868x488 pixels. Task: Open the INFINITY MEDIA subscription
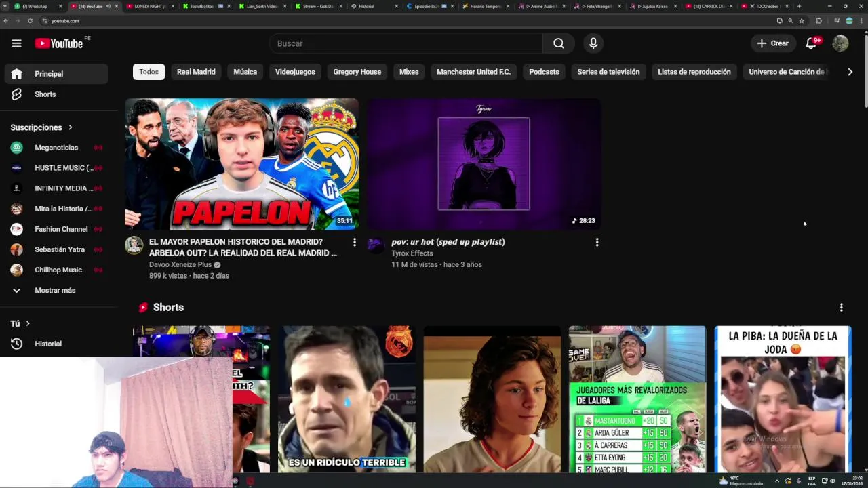coord(56,188)
